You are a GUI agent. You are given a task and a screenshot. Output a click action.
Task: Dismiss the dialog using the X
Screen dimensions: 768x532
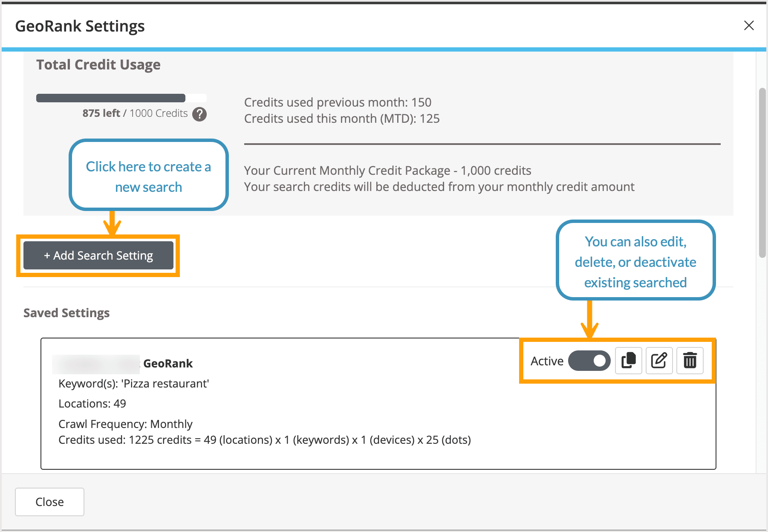(749, 26)
